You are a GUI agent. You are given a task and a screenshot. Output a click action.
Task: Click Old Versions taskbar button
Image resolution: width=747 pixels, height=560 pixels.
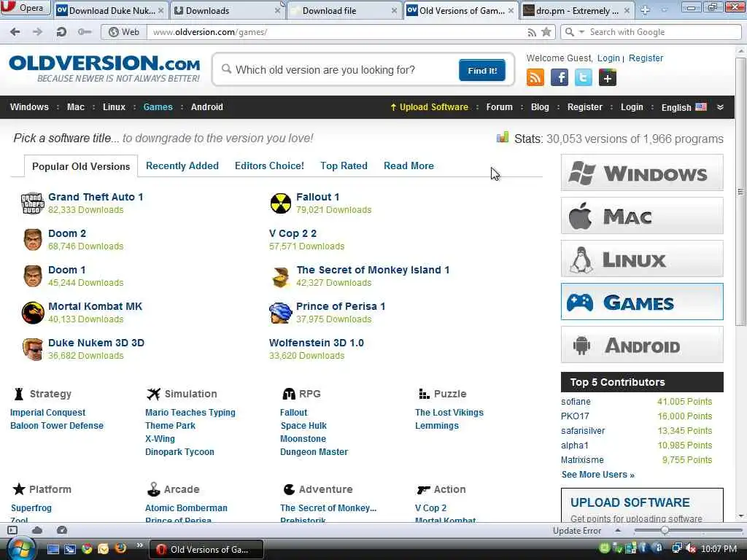point(206,549)
